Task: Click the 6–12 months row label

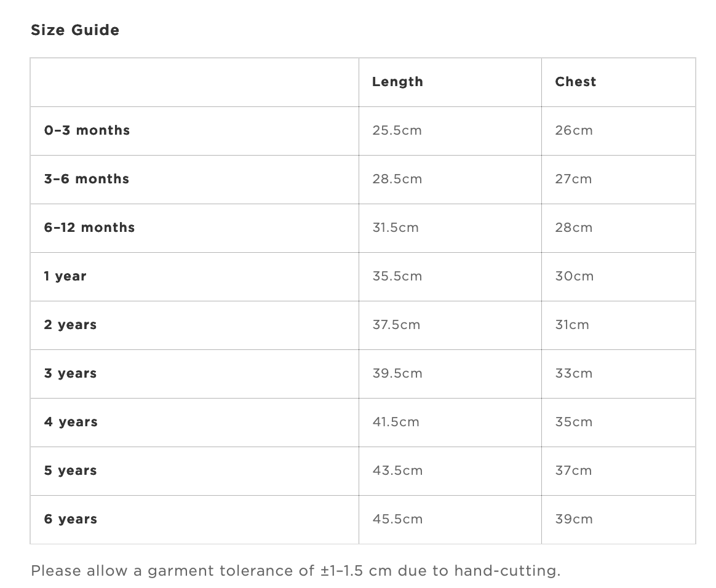Action: (x=90, y=228)
